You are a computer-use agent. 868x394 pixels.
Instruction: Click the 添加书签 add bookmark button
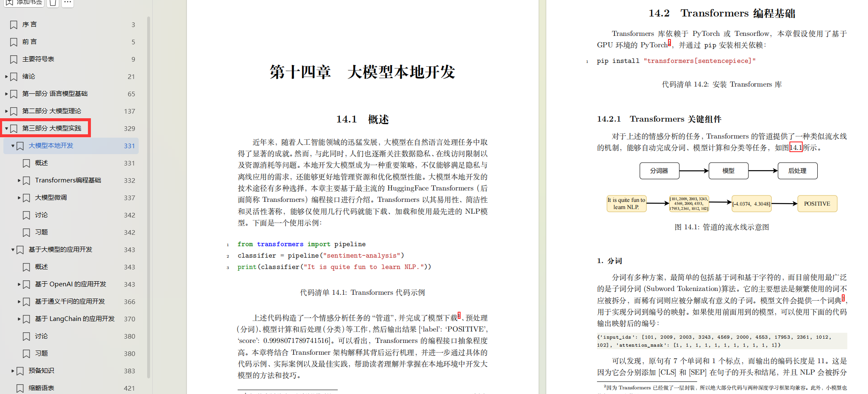pos(23,3)
